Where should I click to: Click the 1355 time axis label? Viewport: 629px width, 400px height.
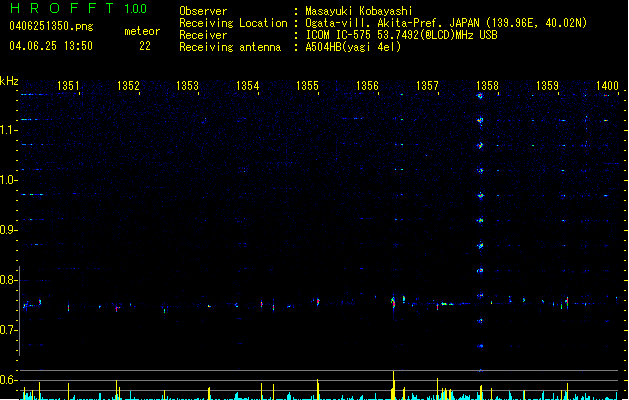point(307,86)
